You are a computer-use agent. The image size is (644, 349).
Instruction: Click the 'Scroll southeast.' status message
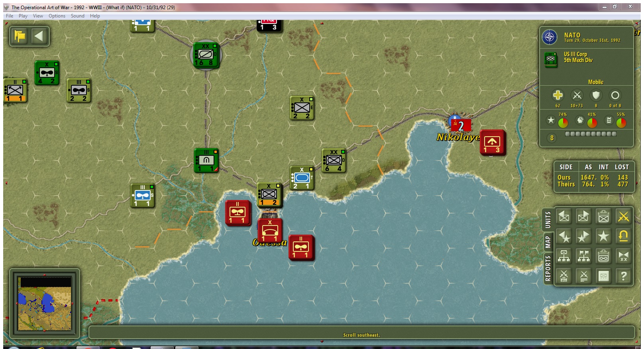[361, 335]
